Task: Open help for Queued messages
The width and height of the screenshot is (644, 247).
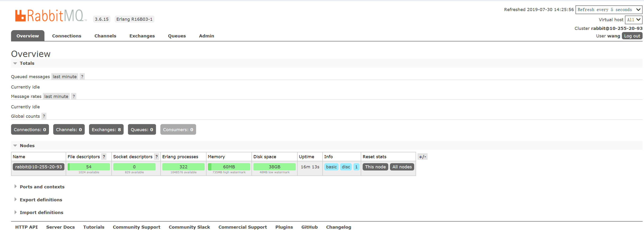Action: tap(82, 77)
